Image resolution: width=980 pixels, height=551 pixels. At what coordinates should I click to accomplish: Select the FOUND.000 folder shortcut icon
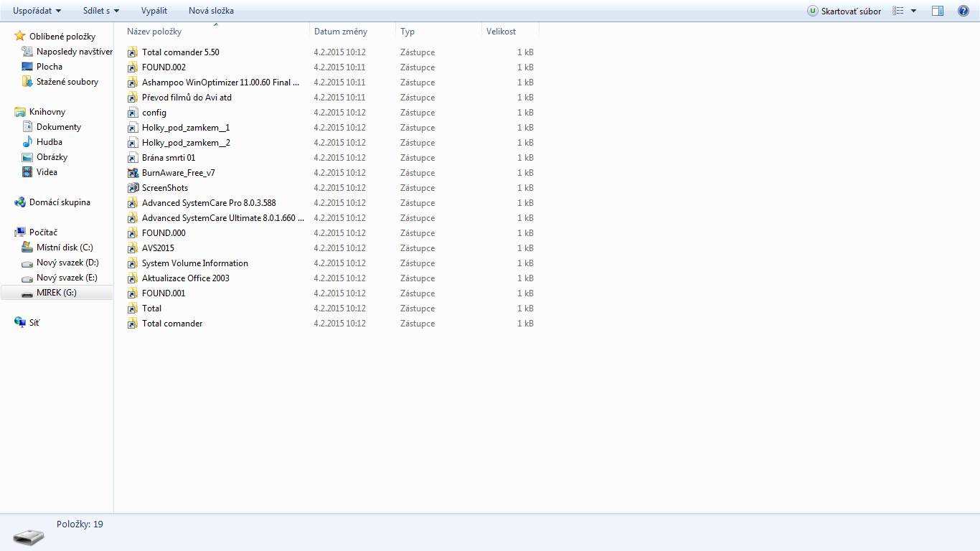coord(132,233)
